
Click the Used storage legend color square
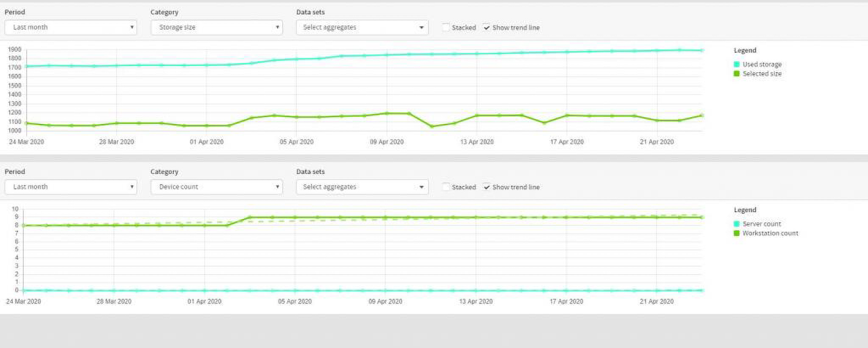[x=737, y=64]
